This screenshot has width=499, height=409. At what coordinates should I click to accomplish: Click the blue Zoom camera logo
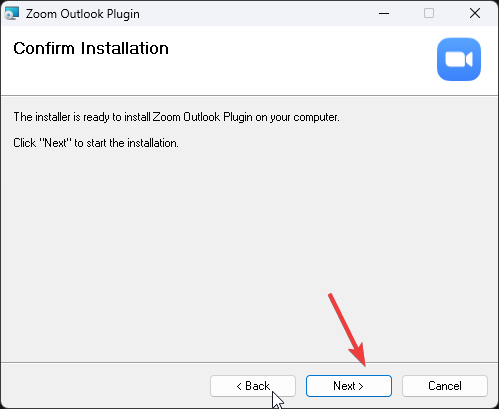pos(459,59)
